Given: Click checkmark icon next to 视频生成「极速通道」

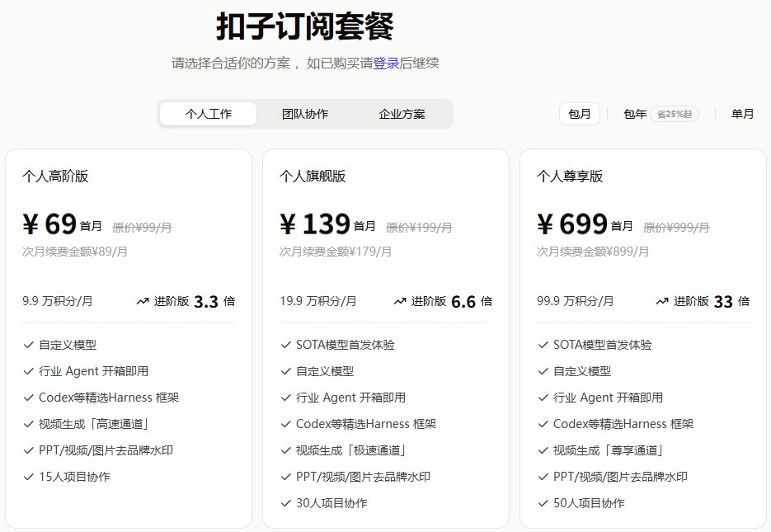Looking at the screenshot, I should pyautogui.click(x=285, y=450).
